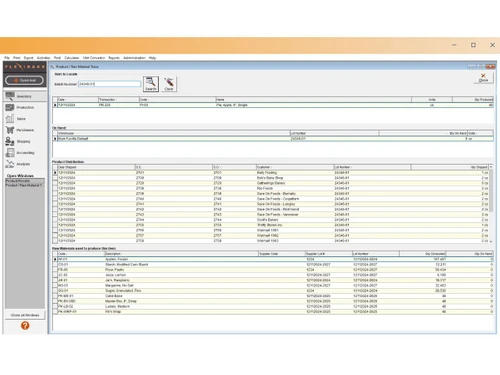Open the Print menu

17,58
